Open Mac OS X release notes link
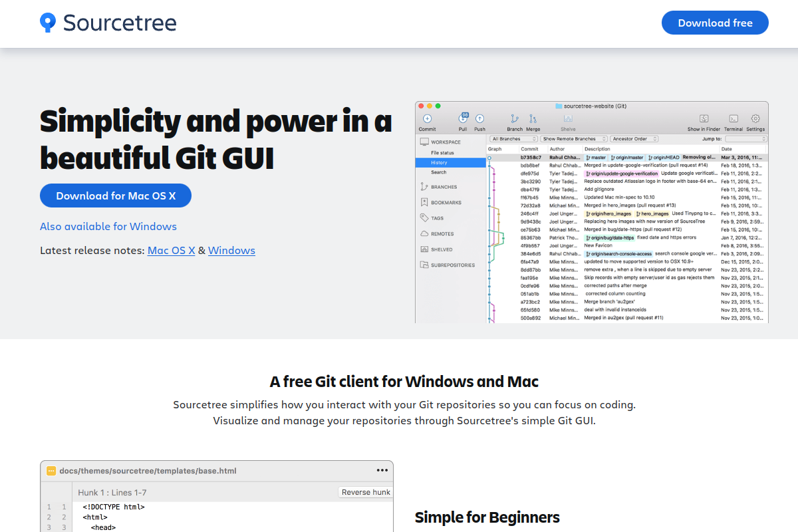This screenshot has width=798, height=532. coord(172,251)
